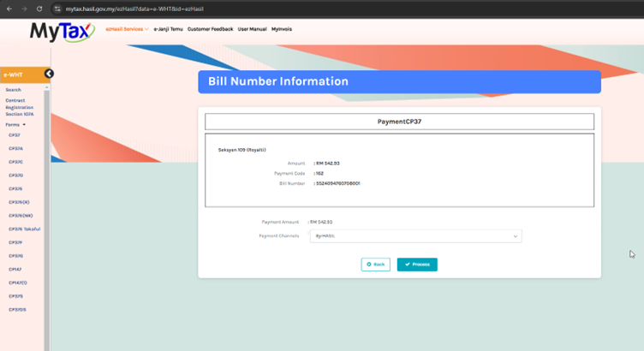Image resolution: width=644 pixels, height=351 pixels.
Task: Open the Payment Channels dropdown
Action: click(415, 235)
